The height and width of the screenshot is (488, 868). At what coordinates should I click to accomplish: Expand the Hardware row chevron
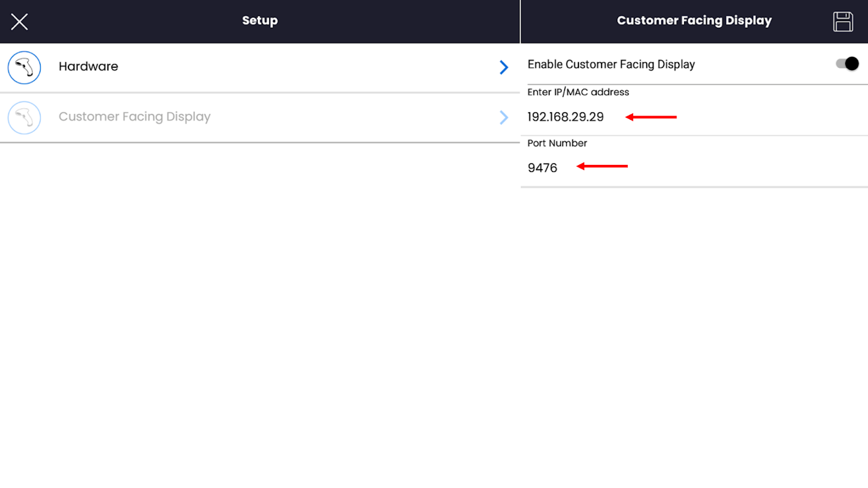503,67
